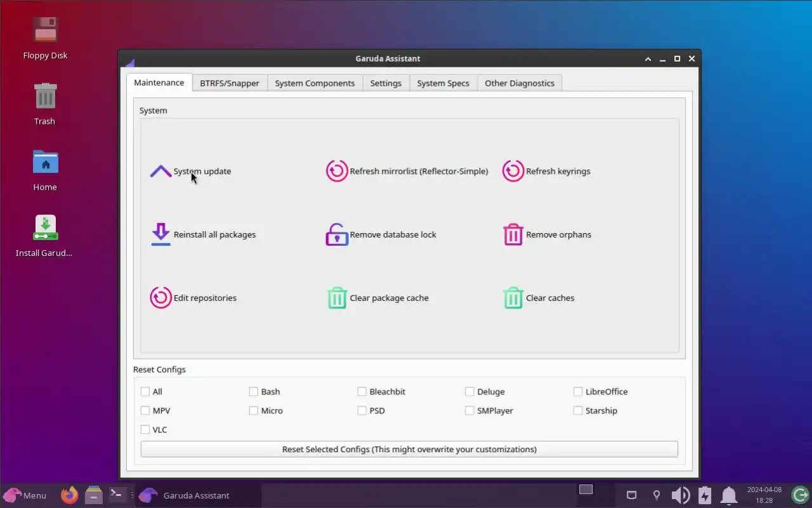812x508 pixels.
Task: Click the Clear package cache trash icon
Action: [337, 298]
